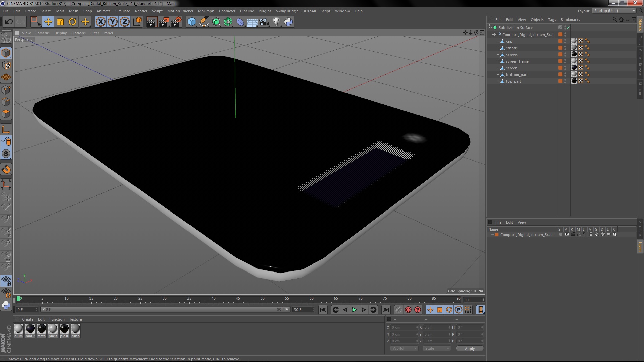Collapse the Subdivision Surface tree node
644x362 pixels.
click(x=490, y=28)
